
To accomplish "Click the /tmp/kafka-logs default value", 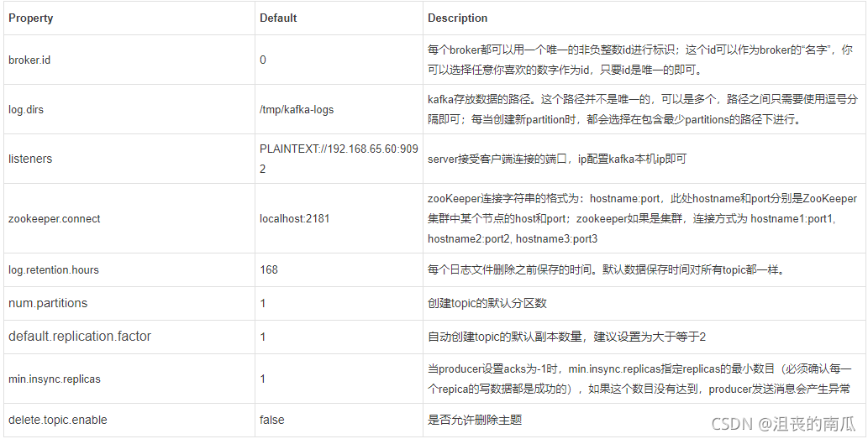I will coord(297,109).
